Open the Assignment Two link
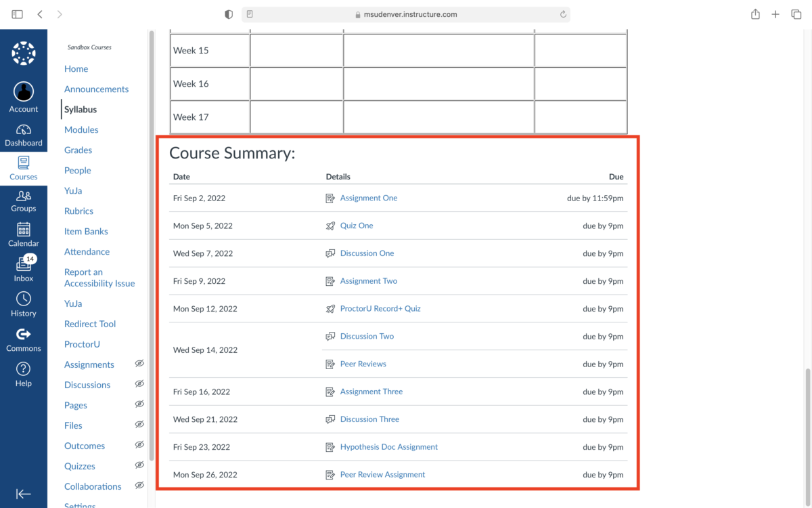This screenshot has height=508, width=812. tap(369, 281)
